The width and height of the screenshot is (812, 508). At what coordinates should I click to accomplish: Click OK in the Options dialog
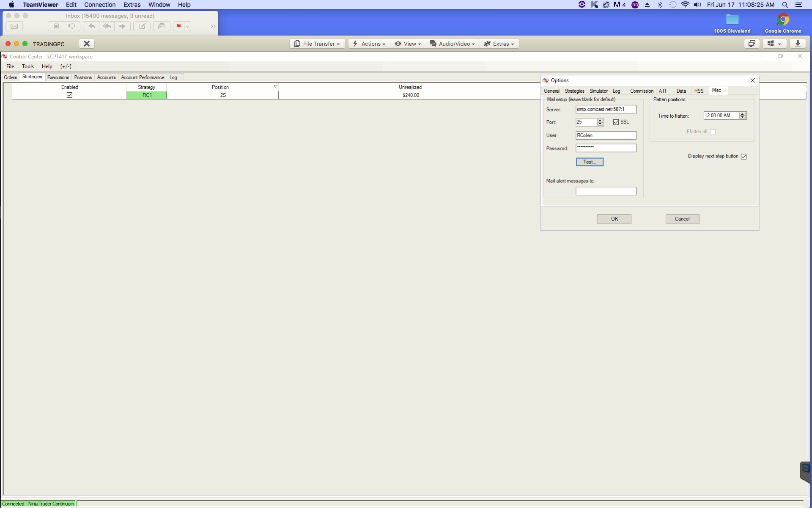click(x=614, y=219)
